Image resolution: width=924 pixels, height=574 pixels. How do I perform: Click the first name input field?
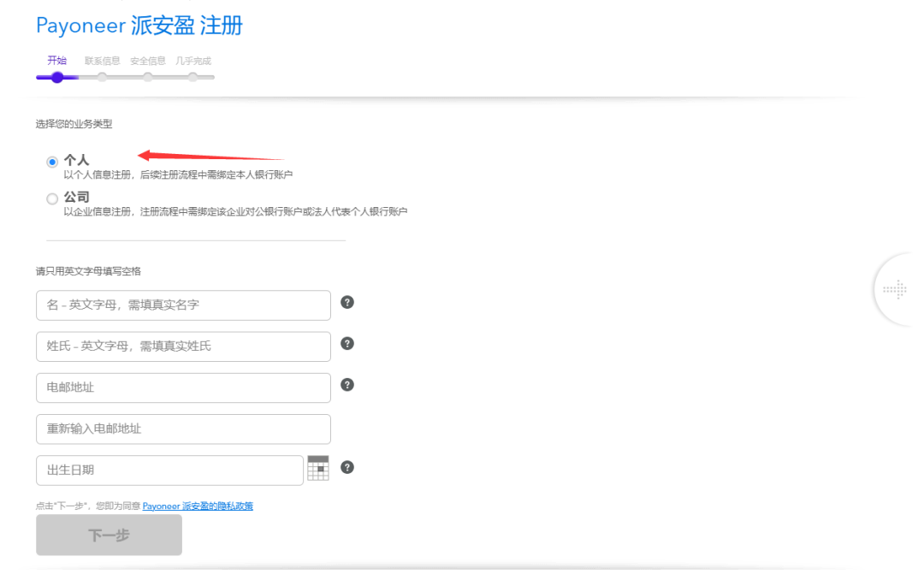(x=183, y=305)
